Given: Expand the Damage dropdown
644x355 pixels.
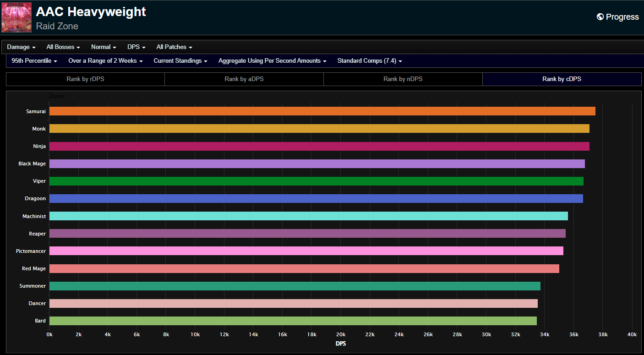Looking at the screenshot, I should click(x=21, y=47).
